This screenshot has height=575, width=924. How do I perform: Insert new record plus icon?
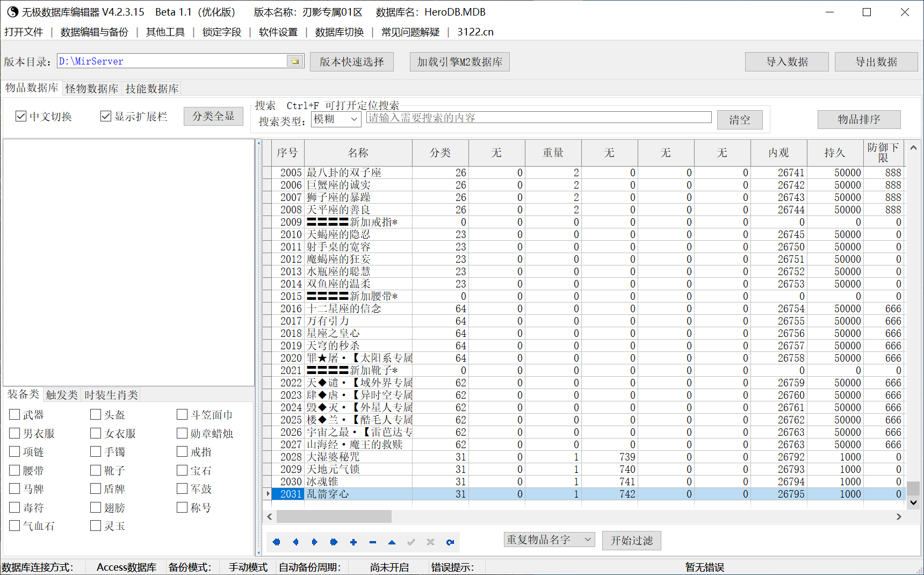[353, 542]
